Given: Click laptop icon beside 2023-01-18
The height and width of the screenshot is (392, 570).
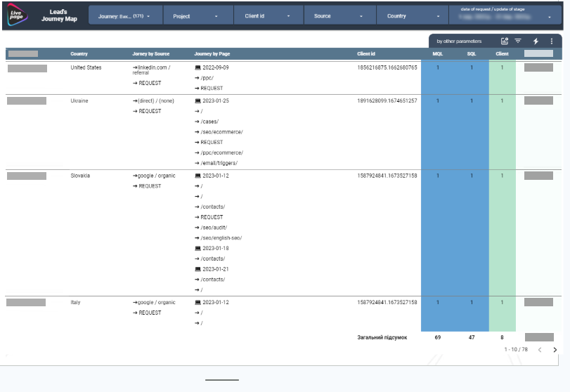Looking at the screenshot, I should [197, 249].
